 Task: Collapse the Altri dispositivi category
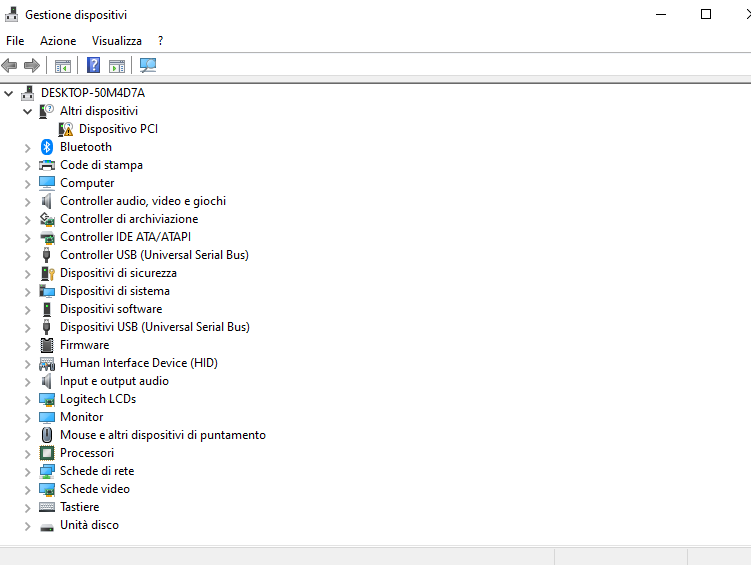click(x=27, y=112)
